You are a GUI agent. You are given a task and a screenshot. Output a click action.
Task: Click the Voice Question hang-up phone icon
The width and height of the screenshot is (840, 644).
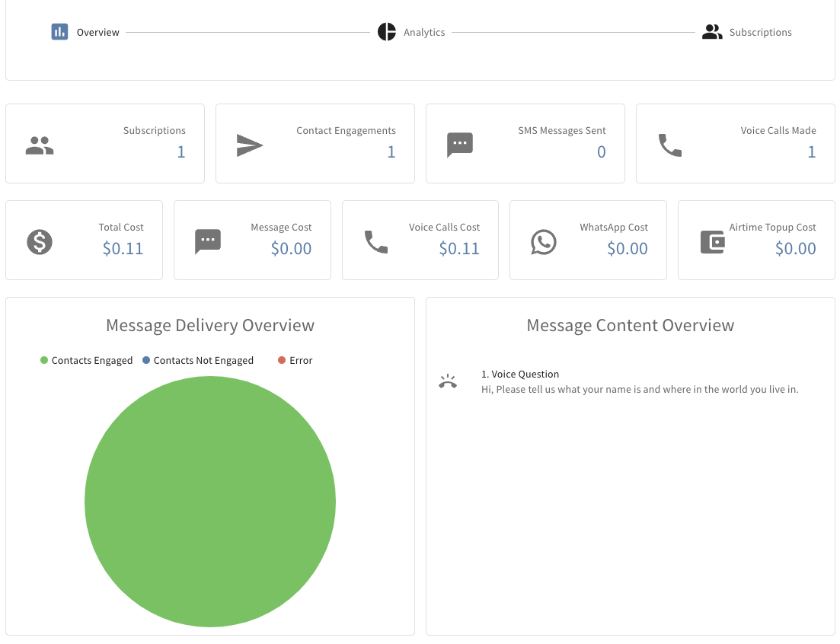[x=448, y=381]
